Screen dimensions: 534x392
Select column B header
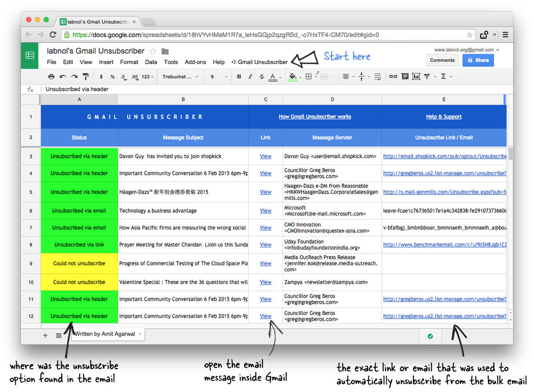tap(183, 99)
